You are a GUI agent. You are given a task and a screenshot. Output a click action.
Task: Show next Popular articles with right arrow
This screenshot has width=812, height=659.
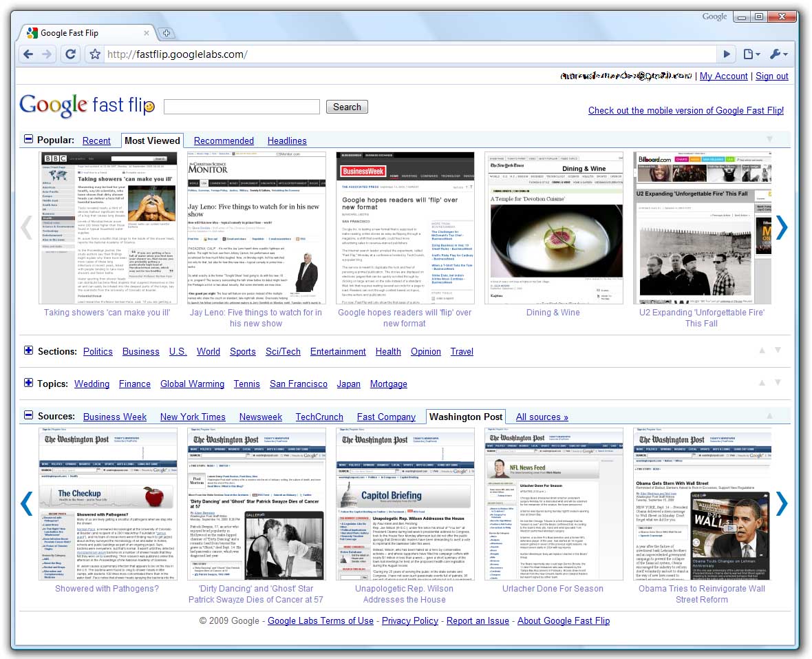pos(782,227)
